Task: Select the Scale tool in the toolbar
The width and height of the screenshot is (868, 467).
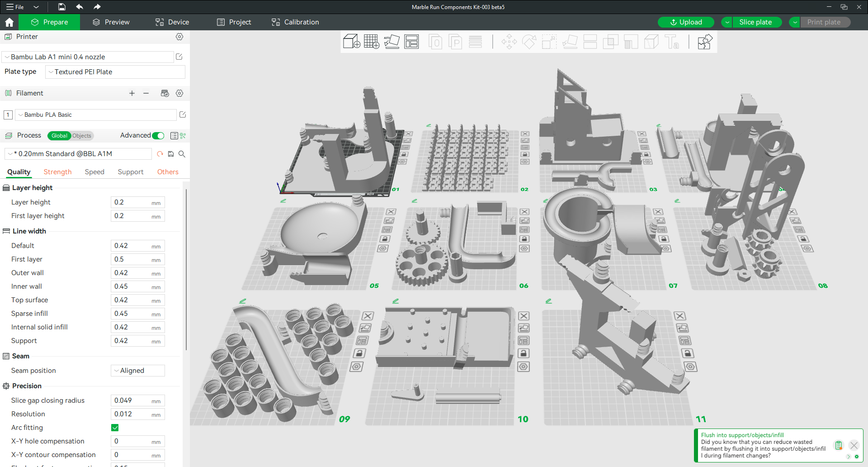Action: pyautogui.click(x=549, y=42)
